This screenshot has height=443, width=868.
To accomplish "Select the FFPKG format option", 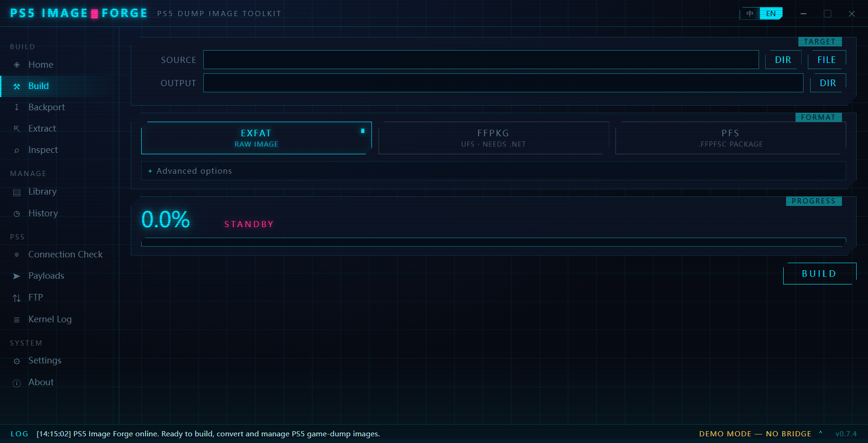I will coord(493,138).
